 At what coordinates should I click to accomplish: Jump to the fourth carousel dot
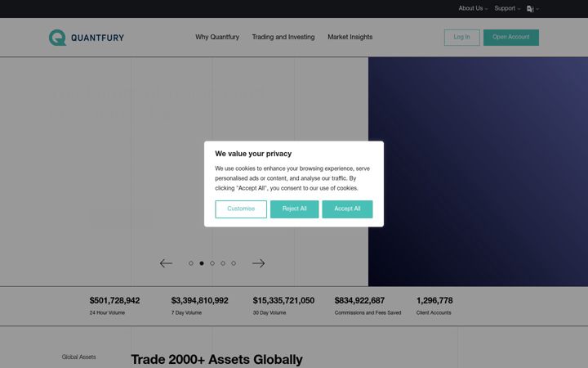click(x=223, y=263)
